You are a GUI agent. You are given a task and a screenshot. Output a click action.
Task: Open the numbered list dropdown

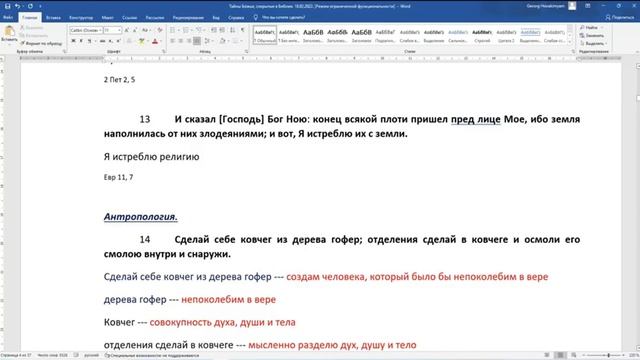tap(192, 30)
